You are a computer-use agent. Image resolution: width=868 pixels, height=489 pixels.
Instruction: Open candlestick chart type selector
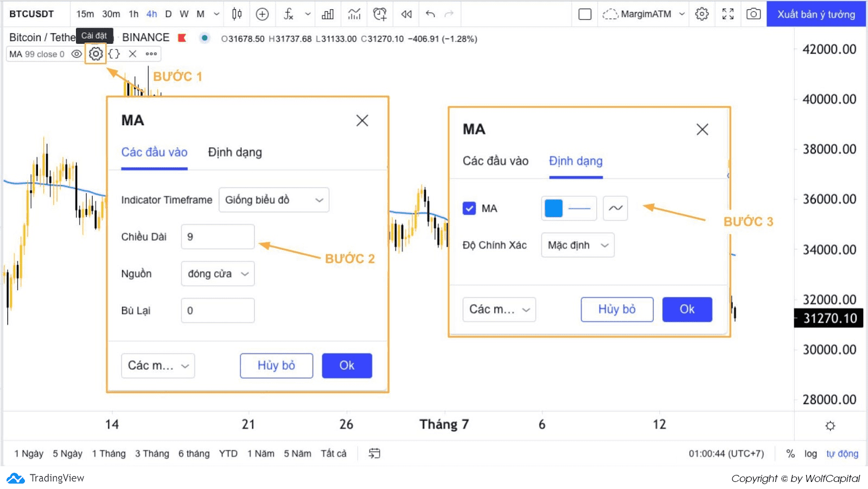(x=237, y=14)
